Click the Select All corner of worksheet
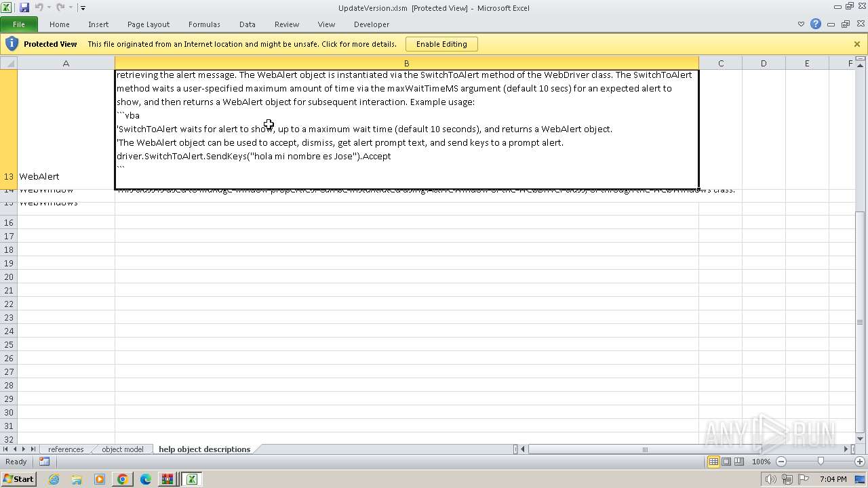 (9, 63)
